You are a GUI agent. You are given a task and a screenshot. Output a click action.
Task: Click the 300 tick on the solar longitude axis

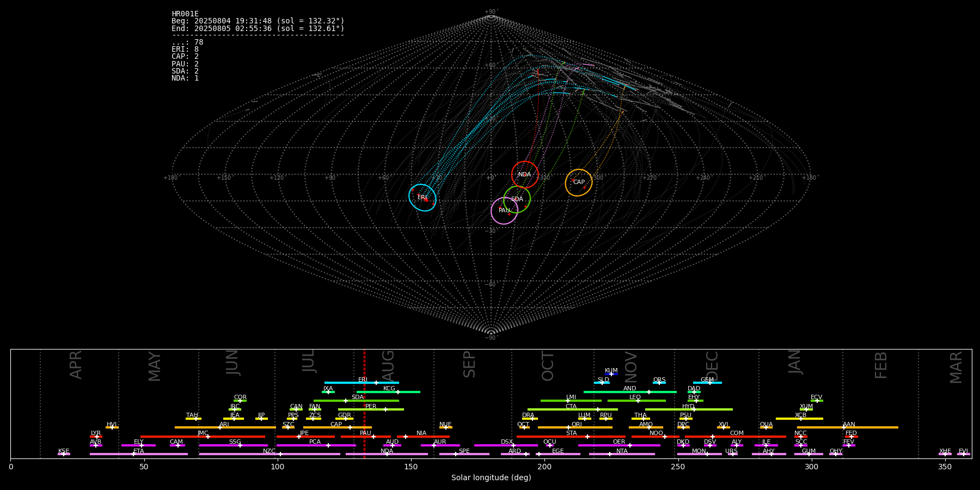tap(811, 467)
